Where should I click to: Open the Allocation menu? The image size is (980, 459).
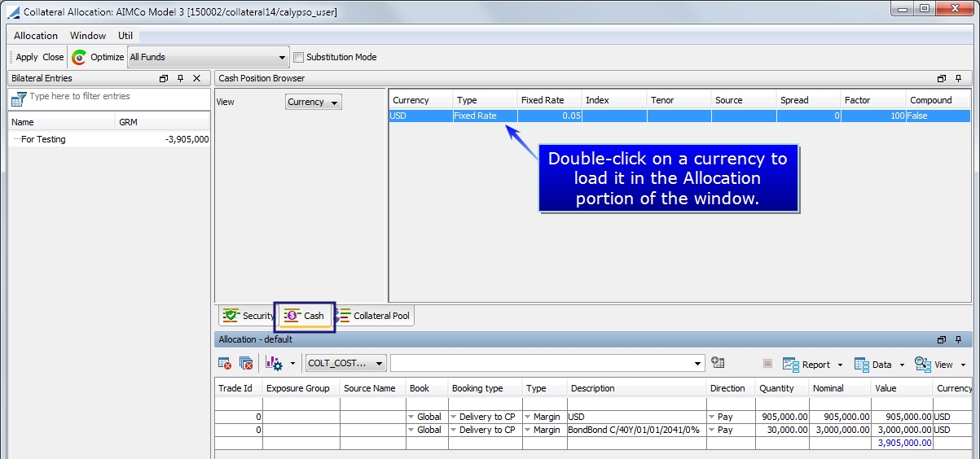pos(36,36)
